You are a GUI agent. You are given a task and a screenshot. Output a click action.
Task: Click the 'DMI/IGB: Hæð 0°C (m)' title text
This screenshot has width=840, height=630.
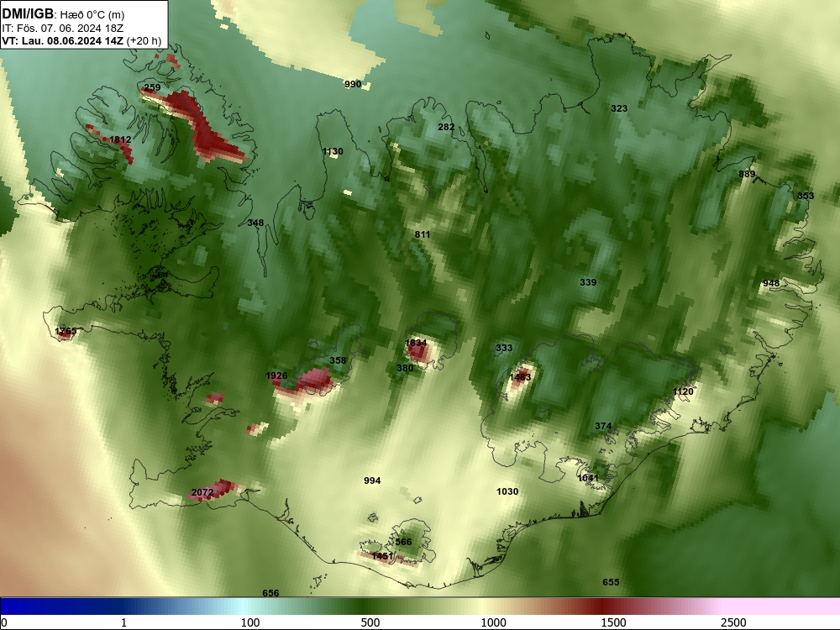(x=63, y=14)
